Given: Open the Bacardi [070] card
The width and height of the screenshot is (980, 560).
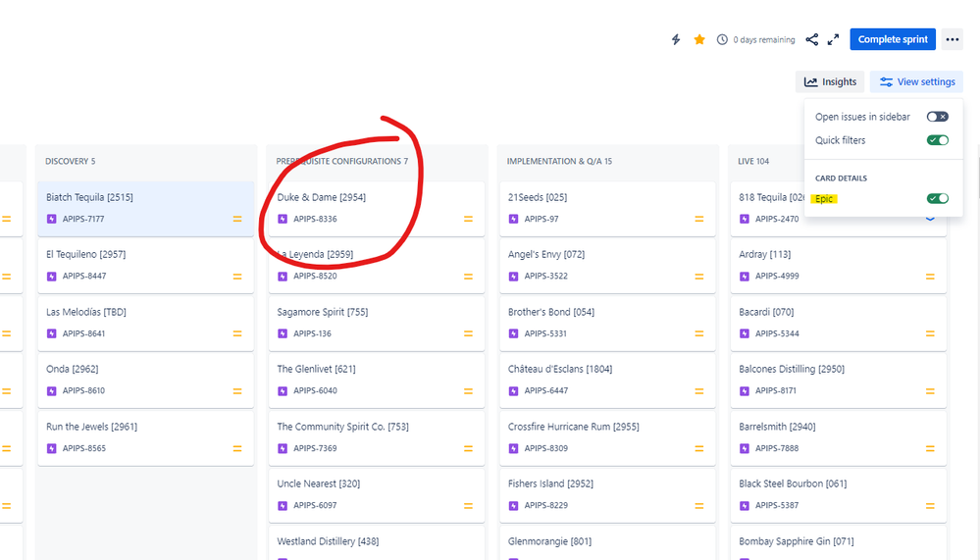Looking at the screenshot, I should pyautogui.click(x=838, y=323).
